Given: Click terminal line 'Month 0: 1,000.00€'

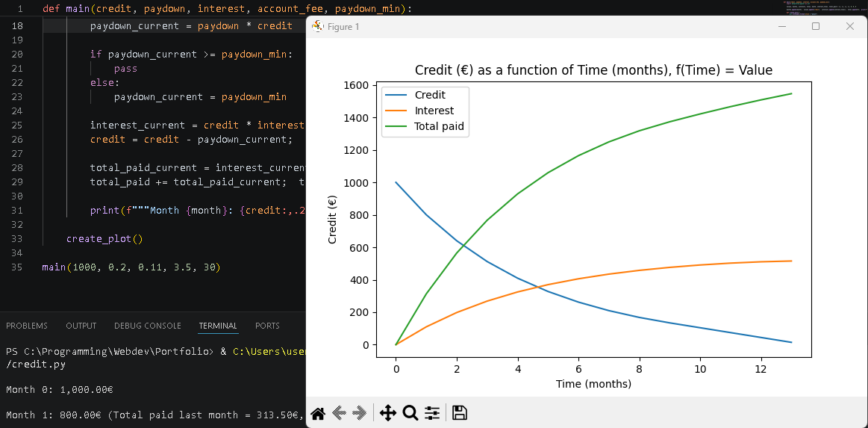Looking at the screenshot, I should (x=60, y=390).
